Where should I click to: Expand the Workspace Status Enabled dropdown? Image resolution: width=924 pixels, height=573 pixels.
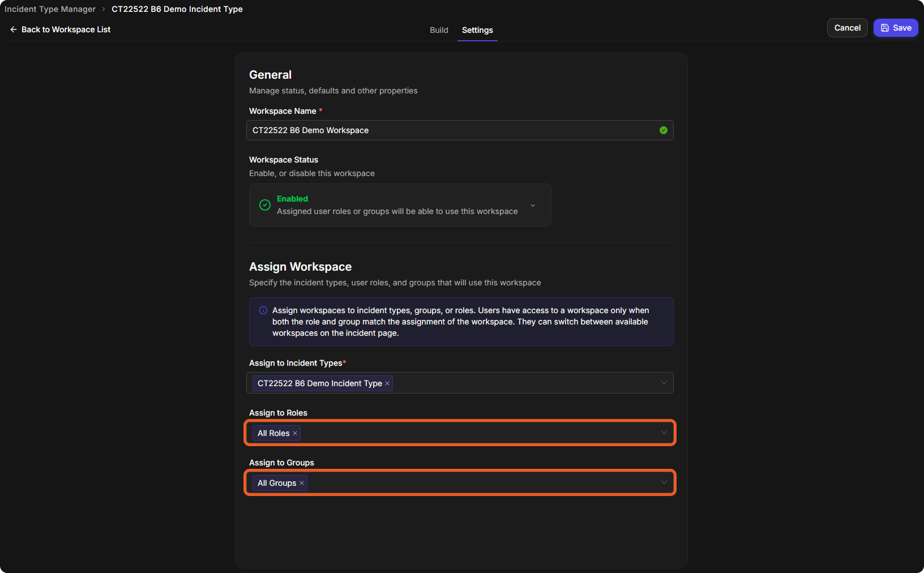pos(533,205)
